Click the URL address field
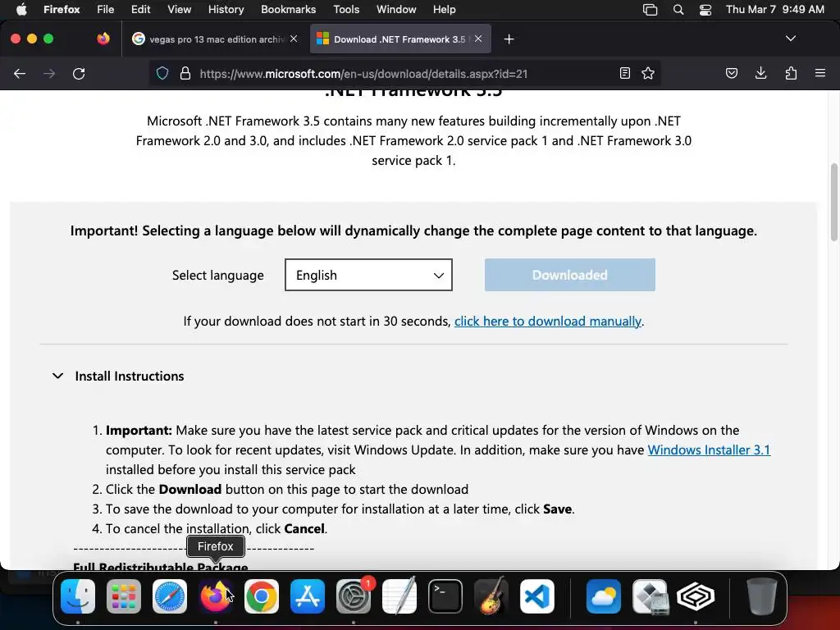This screenshot has width=840, height=630. [404, 73]
